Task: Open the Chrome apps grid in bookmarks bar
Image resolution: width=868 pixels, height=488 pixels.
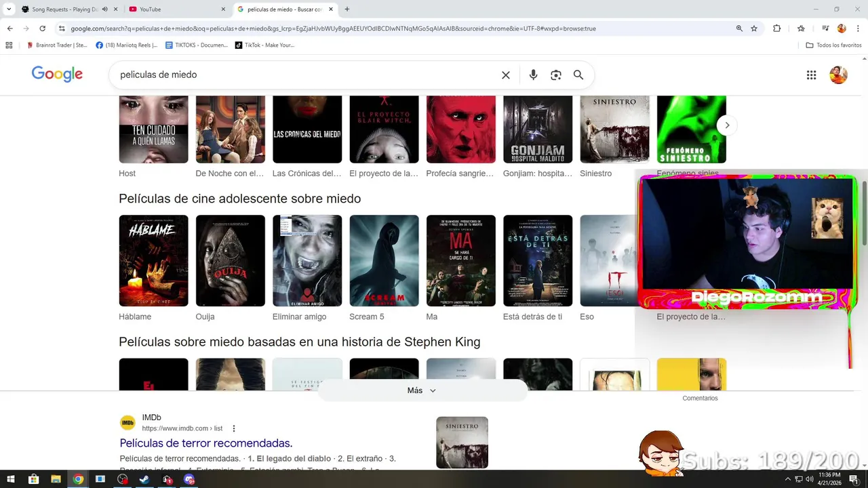Action: (9, 45)
